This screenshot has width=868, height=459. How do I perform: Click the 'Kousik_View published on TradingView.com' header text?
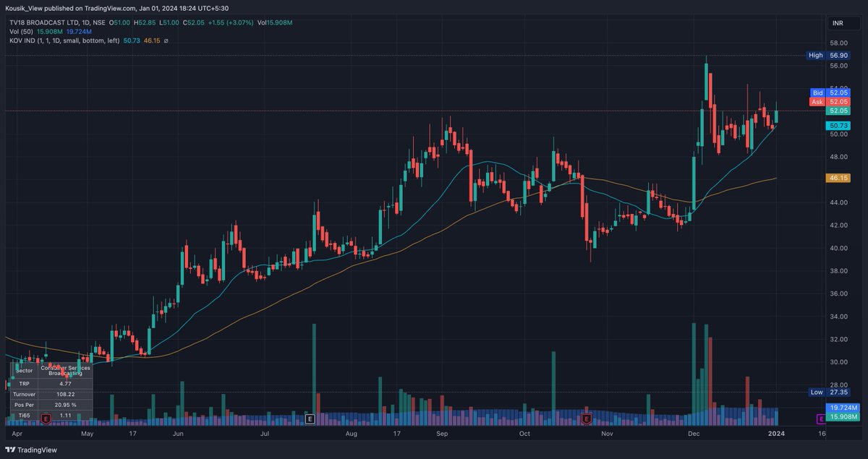coord(71,8)
